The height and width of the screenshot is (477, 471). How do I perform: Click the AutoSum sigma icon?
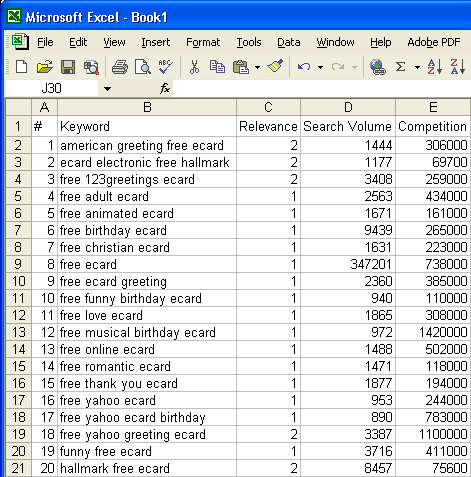tap(400, 67)
